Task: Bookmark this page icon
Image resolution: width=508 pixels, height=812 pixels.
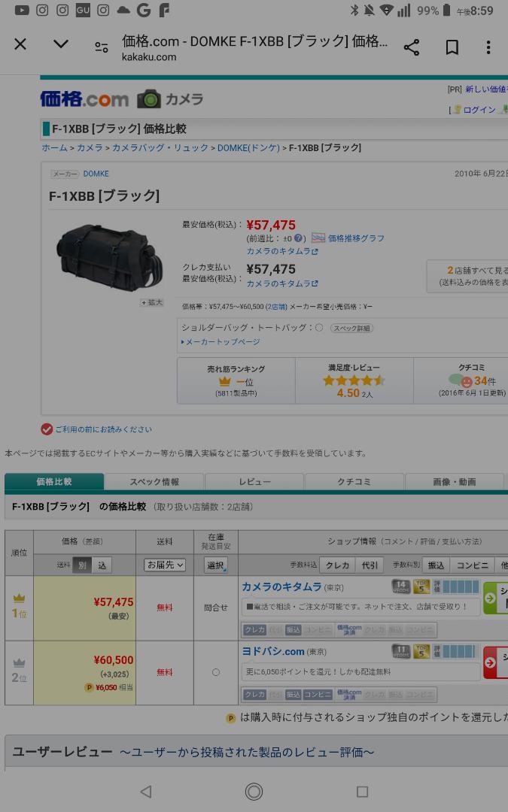Action: tap(452, 47)
